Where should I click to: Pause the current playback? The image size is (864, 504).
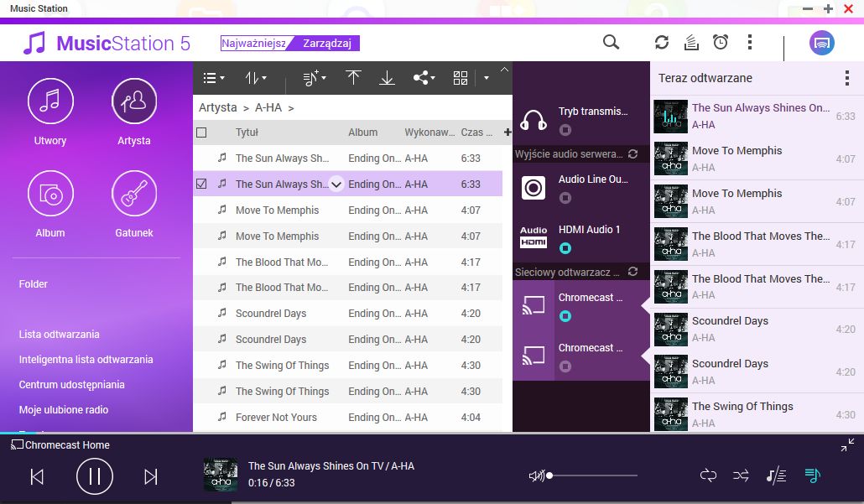[94, 476]
